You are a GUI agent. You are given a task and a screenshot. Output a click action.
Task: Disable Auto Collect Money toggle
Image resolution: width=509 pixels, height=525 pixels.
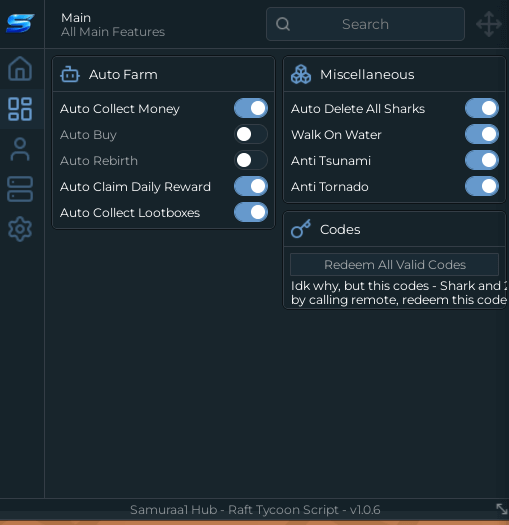tap(251, 108)
